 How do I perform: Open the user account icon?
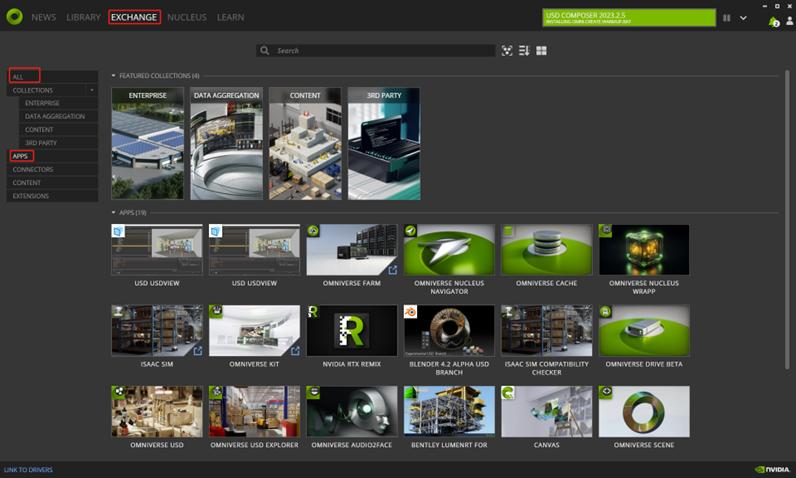(789, 21)
